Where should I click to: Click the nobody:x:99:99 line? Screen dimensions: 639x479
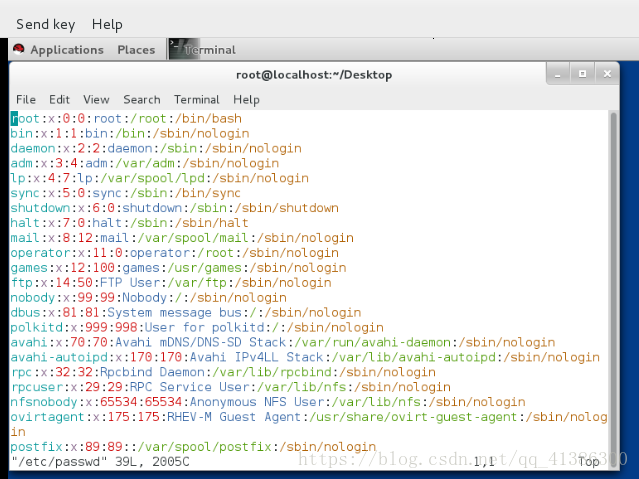click(149, 298)
